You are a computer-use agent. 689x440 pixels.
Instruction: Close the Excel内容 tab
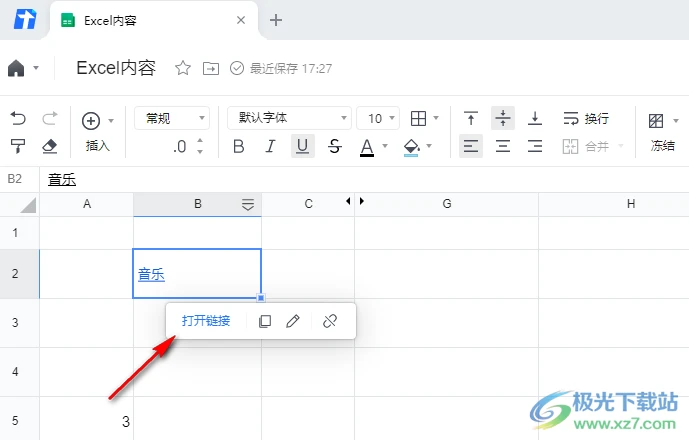point(241,20)
